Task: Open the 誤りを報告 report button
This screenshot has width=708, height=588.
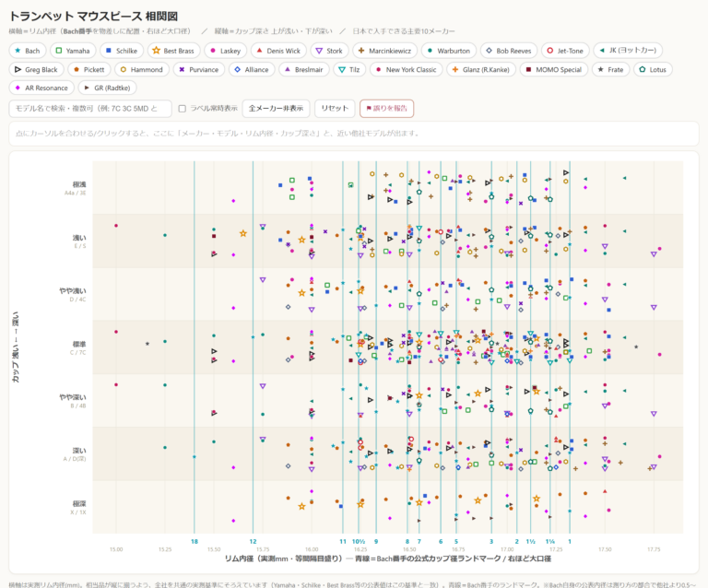Action: coord(386,109)
